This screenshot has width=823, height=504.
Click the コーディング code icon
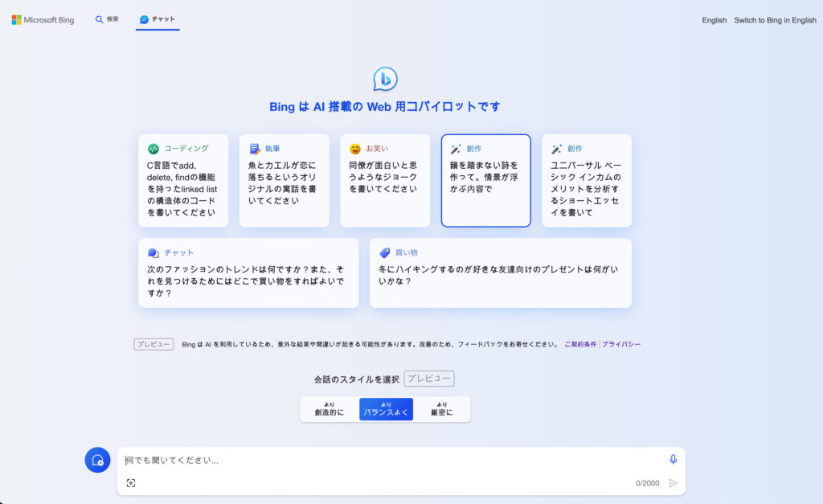tap(154, 149)
